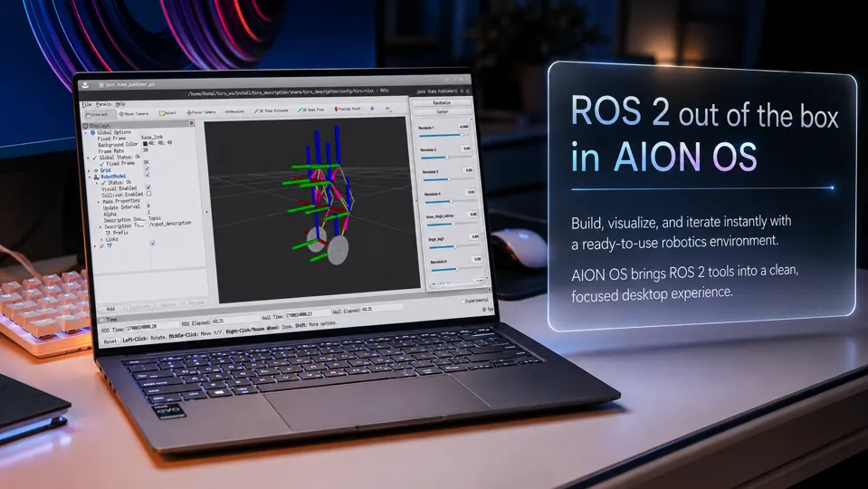The image size is (868, 489).
Task: Toggle the Grid display checkbox
Action: [x=147, y=169]
